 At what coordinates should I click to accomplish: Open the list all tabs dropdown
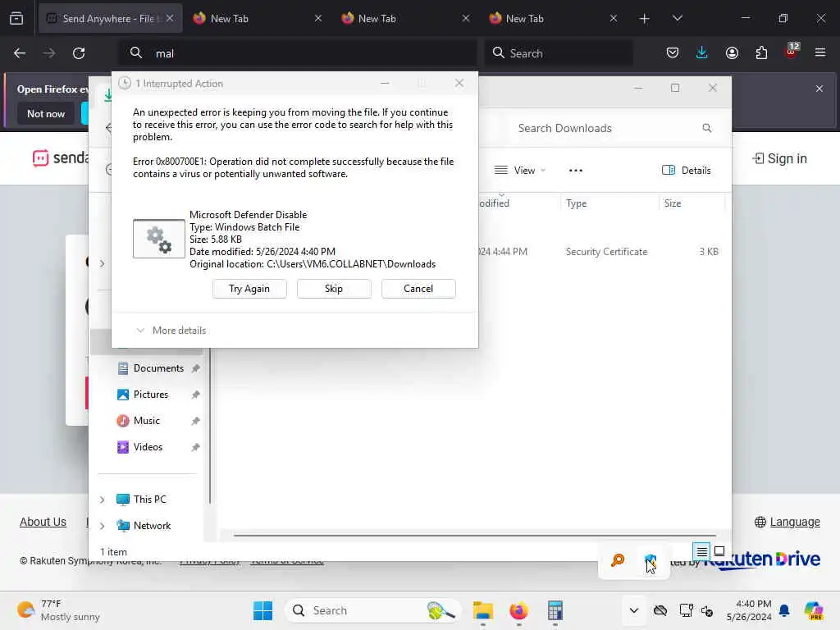tap(677, 19)
